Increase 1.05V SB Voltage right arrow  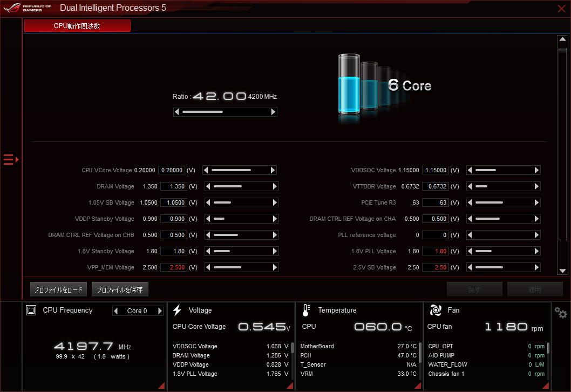(275, 202)
